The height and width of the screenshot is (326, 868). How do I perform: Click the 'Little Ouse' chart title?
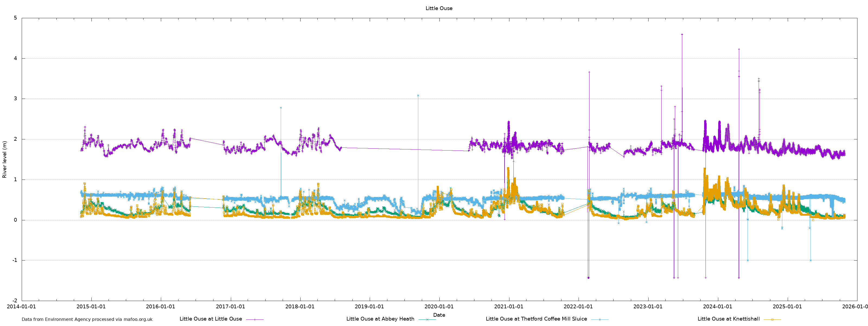pyautogui.click(x=439, y=8)
